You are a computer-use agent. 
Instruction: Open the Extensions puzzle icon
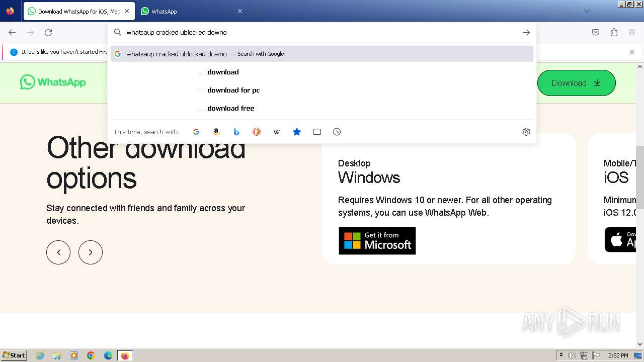pos(614,32)
